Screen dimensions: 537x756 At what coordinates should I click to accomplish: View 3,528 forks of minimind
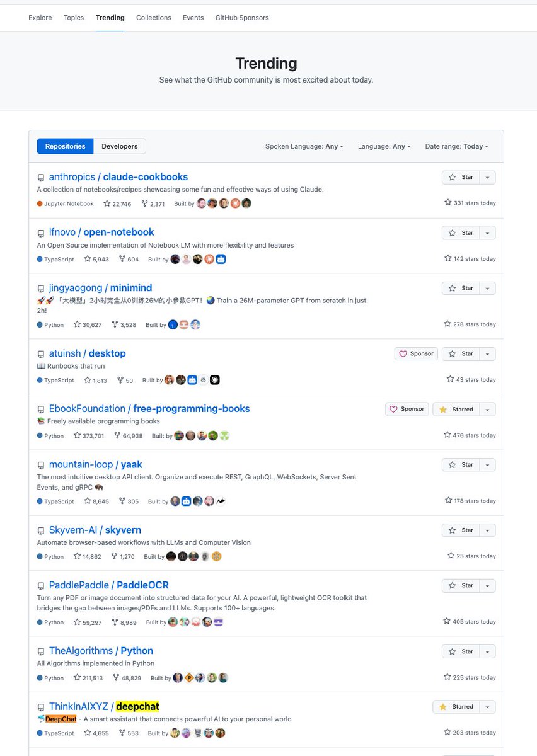coord(124,324)
